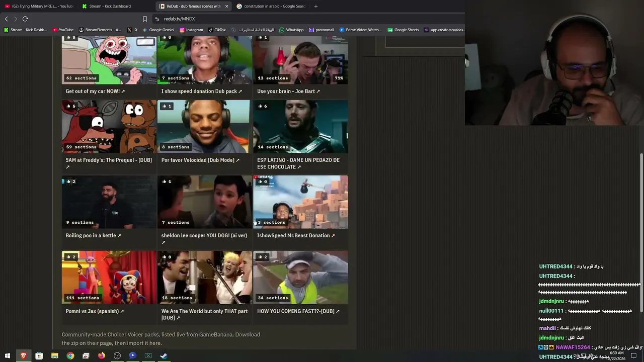644x362 pixels.
Task: Switch to the Trying Military MRE's YouTube tab
Action: pos(39,7)
